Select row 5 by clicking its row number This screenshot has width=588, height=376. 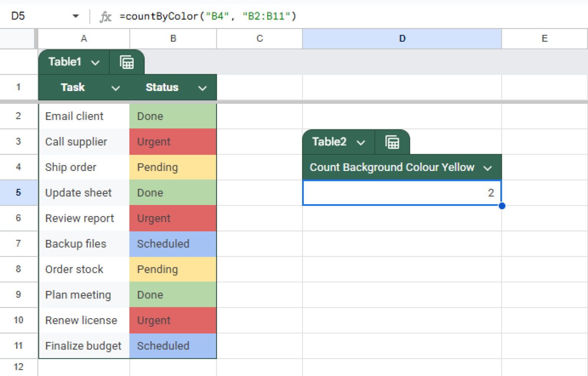pos(18,193)
